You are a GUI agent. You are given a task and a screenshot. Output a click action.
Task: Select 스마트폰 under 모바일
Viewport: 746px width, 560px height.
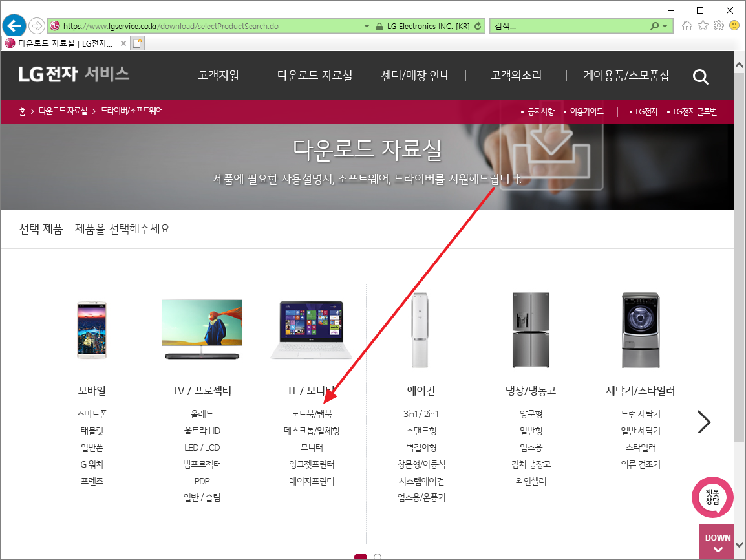[x=92, y=414]
